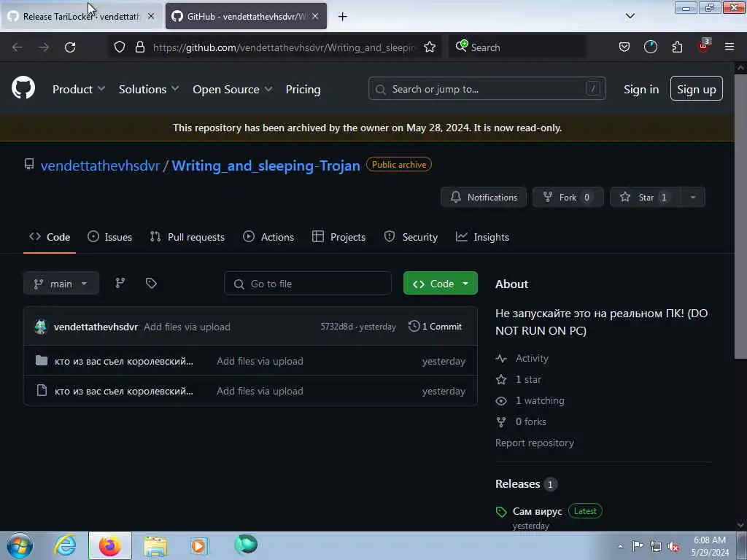Viewport: 747px width, 560px height.
Task: Go back using browser back arrow
Action: (x=18, y=47)
